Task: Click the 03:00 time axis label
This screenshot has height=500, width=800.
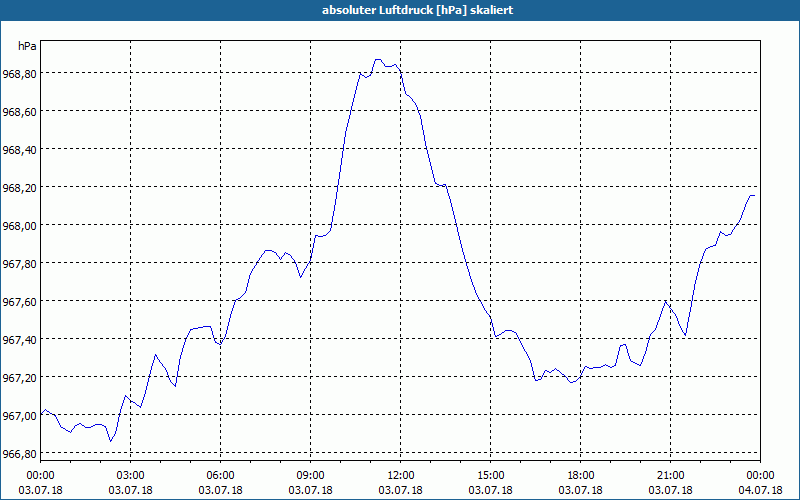Action: (131, 476)
